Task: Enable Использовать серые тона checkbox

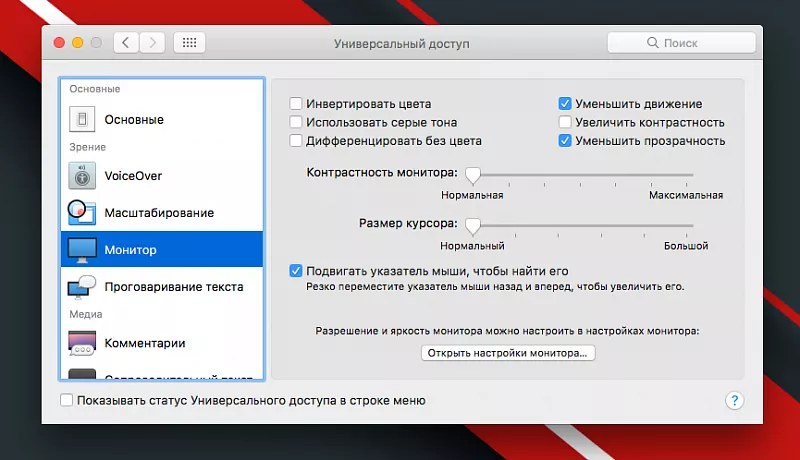Action: (x=296, y=122)
